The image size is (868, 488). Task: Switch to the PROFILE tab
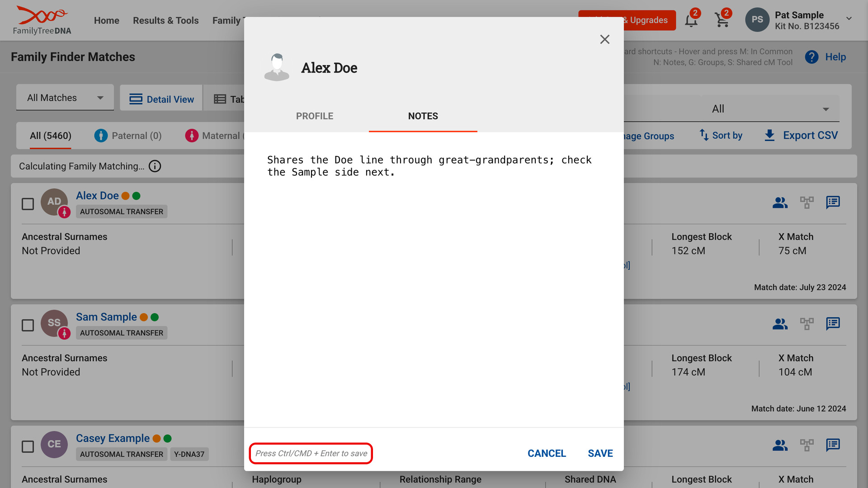[x=315, y=116]
